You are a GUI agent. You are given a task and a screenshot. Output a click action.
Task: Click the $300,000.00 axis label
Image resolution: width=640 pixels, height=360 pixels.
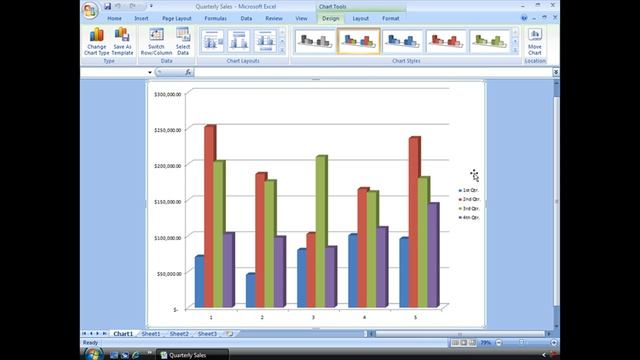point(167,94)
